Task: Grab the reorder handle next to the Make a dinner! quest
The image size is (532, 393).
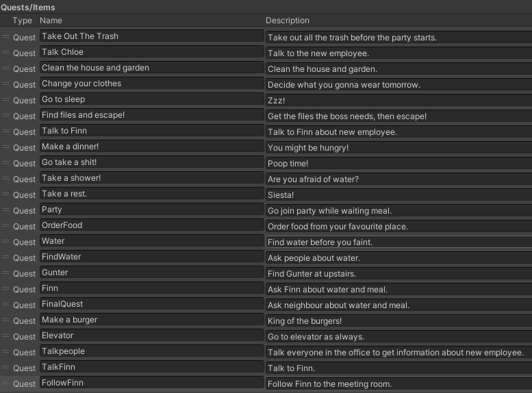Action: [5, 147]
